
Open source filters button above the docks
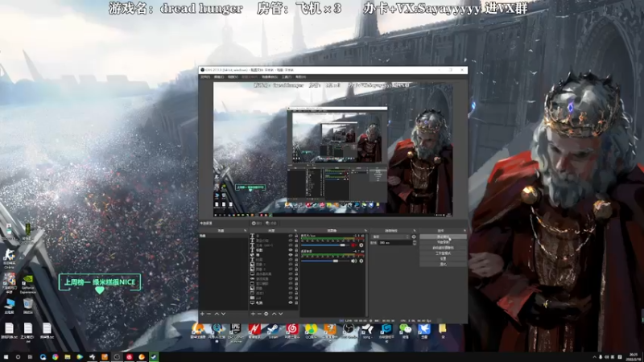coord(271,224)
